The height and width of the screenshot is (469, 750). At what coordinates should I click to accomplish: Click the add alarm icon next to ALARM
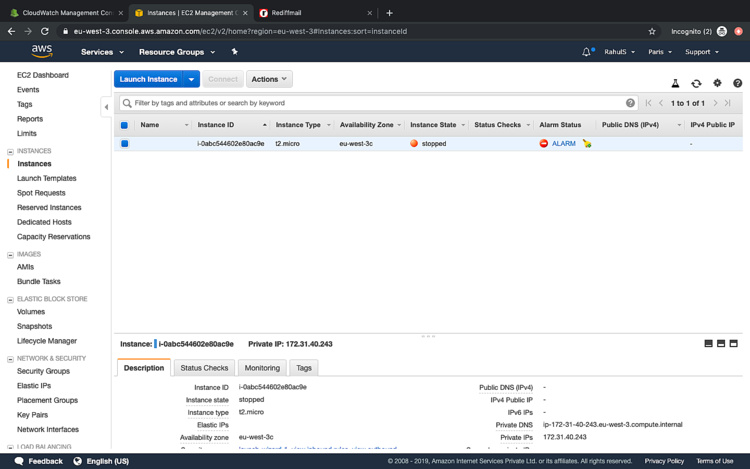(x=587, y=144)
